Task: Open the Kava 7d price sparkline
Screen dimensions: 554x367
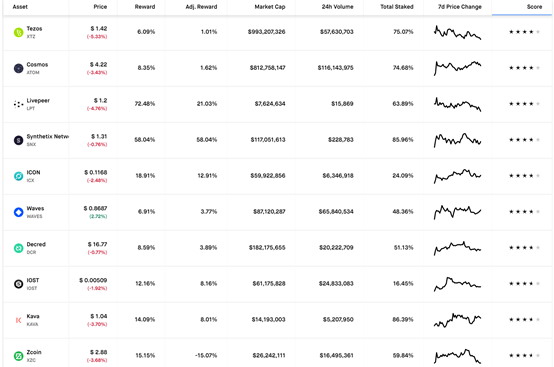Action: pyautogui.click(x=458, y=320)
